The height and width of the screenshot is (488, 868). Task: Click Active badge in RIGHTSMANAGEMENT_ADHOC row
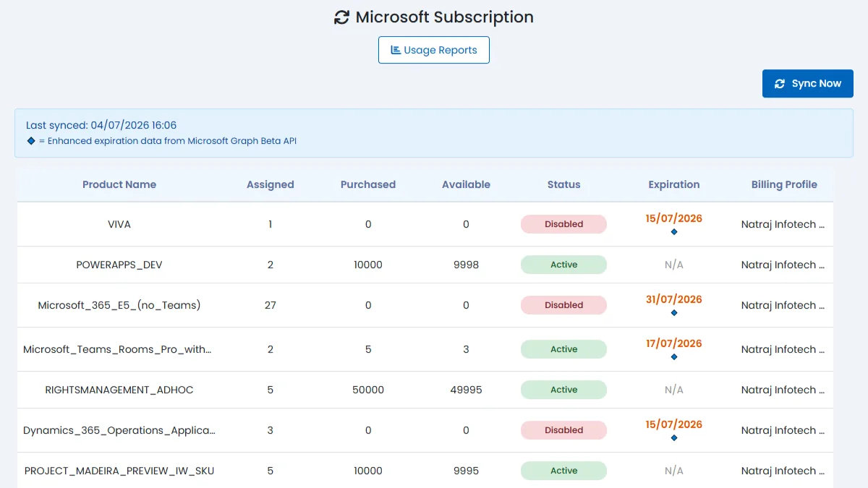click(x=564, y=390)
